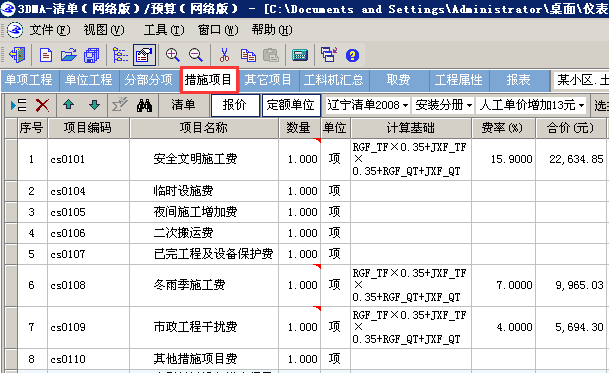Image resolution: width=609 pixels, height=373 pixels.
Task: Click the zoom in magnifier icon
Action: coord(172,55)
